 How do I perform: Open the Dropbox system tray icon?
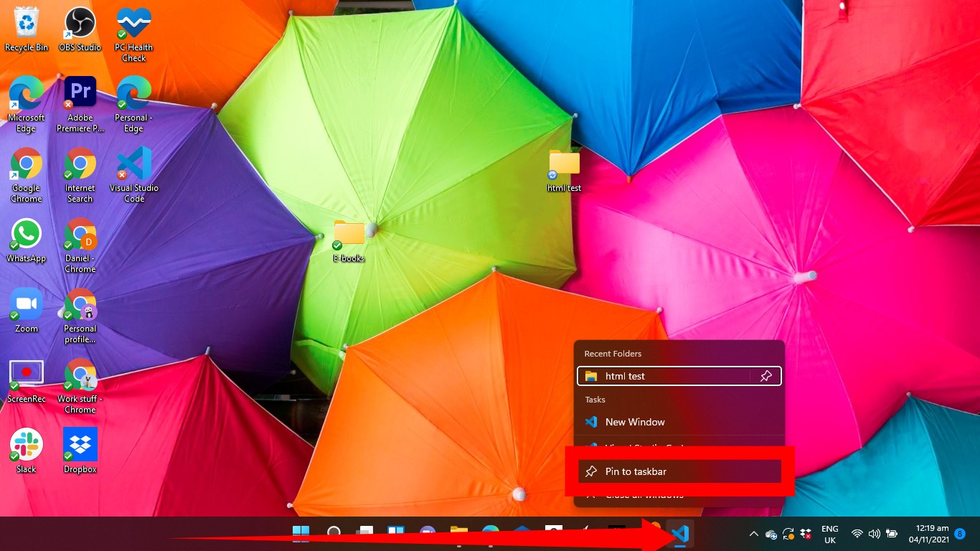pos(806,534)
